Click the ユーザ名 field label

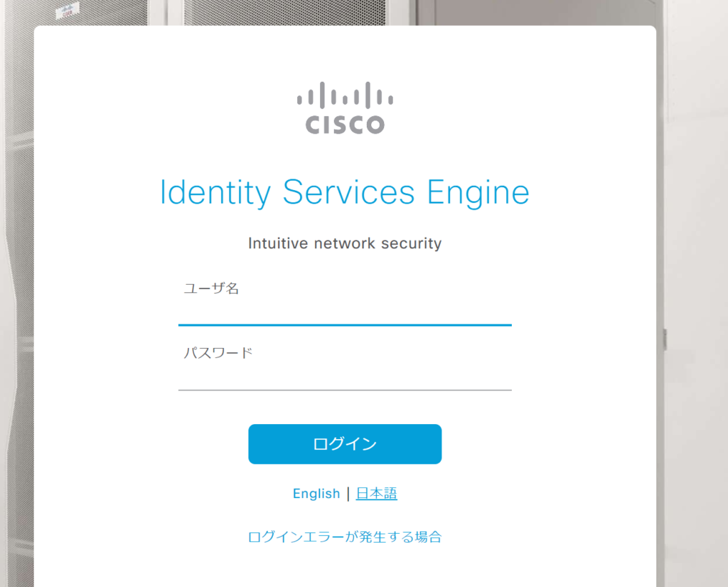click(211, 288)
